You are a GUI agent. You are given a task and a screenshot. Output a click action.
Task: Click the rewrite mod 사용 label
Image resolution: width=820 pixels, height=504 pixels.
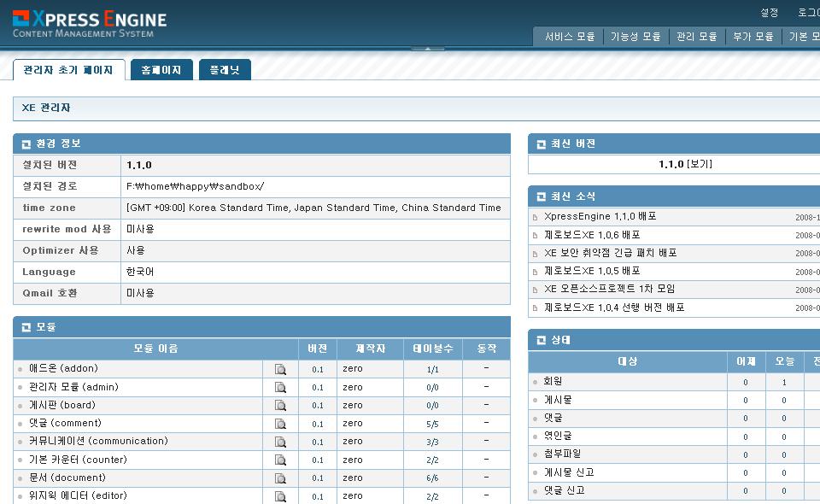tap(67, 229)
